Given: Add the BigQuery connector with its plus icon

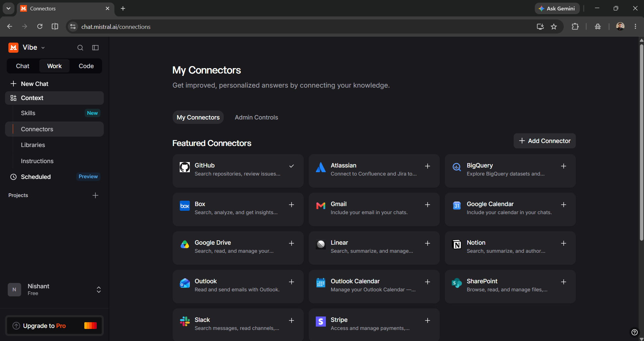Looking at the screenshot, I should click(564, 166).
